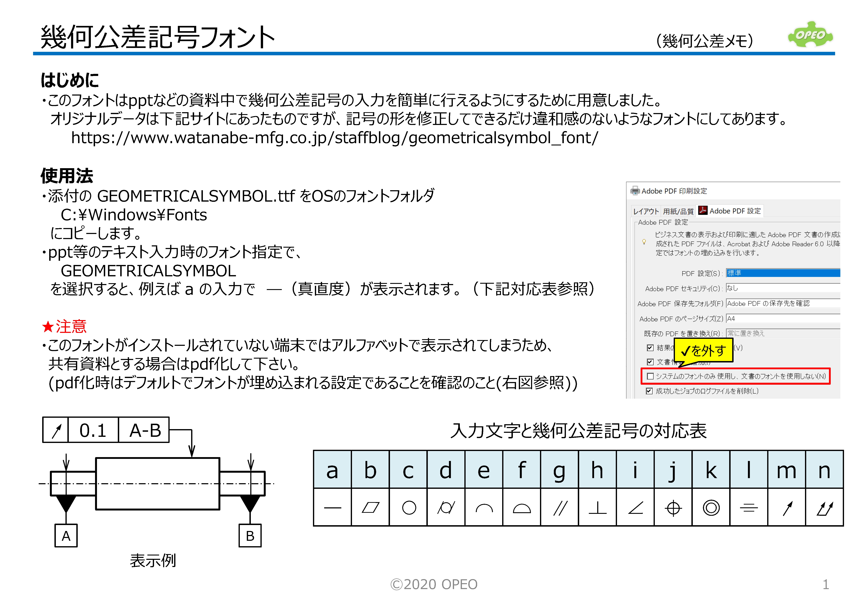Click page number 1 in the footer

(x=826, y=584)
